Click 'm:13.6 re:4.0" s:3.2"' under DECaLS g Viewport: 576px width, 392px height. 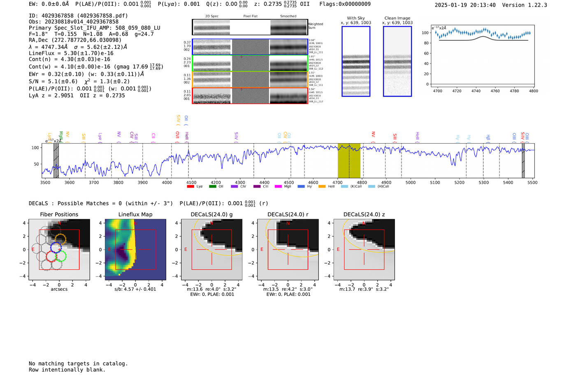pos(212,289)
